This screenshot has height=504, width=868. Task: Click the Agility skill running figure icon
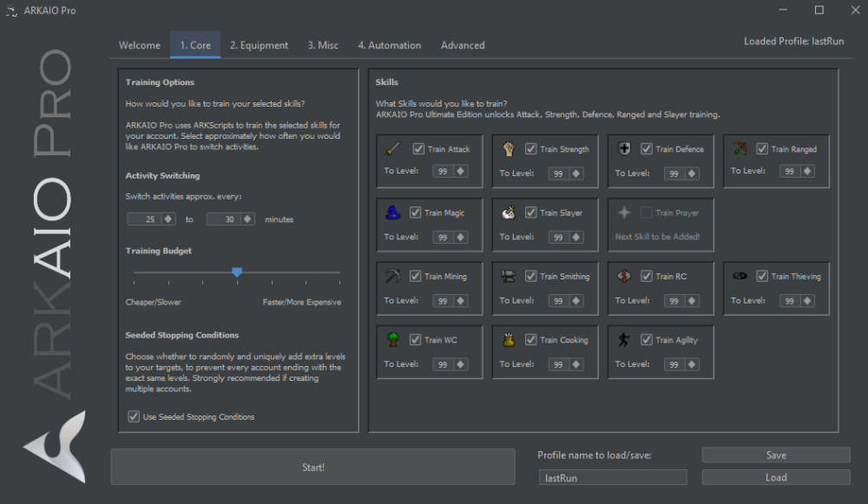(623, 340)
